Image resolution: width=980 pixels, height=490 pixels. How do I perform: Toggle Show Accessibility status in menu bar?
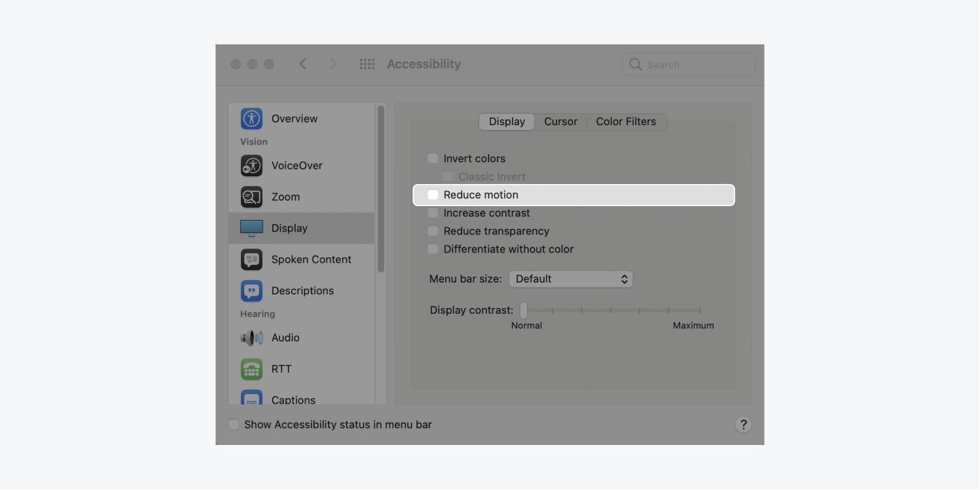[234, 425]
